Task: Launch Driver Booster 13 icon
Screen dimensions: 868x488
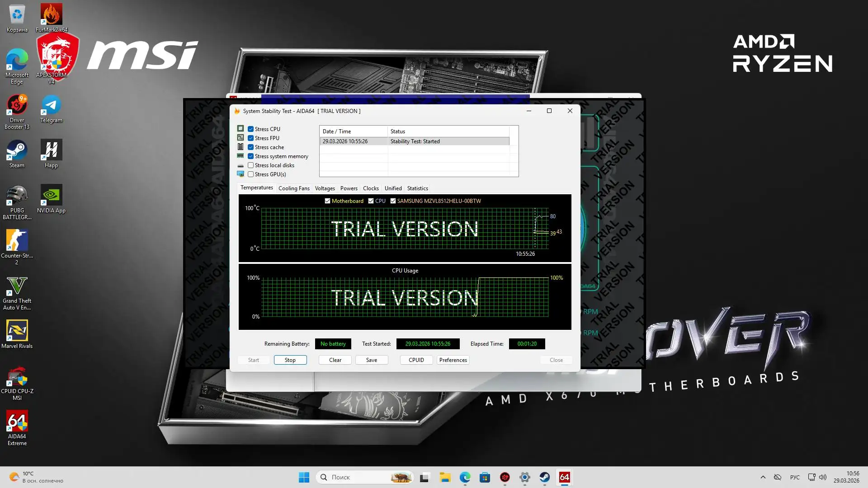Action: tap(17, 111)
